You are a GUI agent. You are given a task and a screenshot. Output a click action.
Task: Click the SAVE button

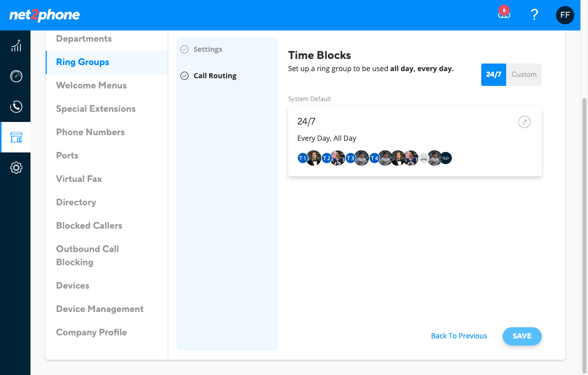[x=522, y=336]
